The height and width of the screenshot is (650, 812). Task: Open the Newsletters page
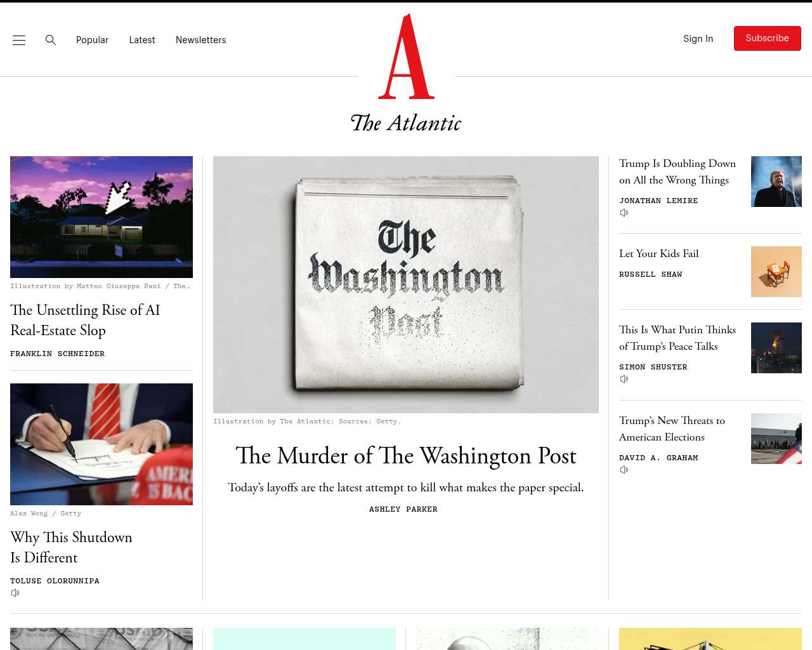click(200, 40)
